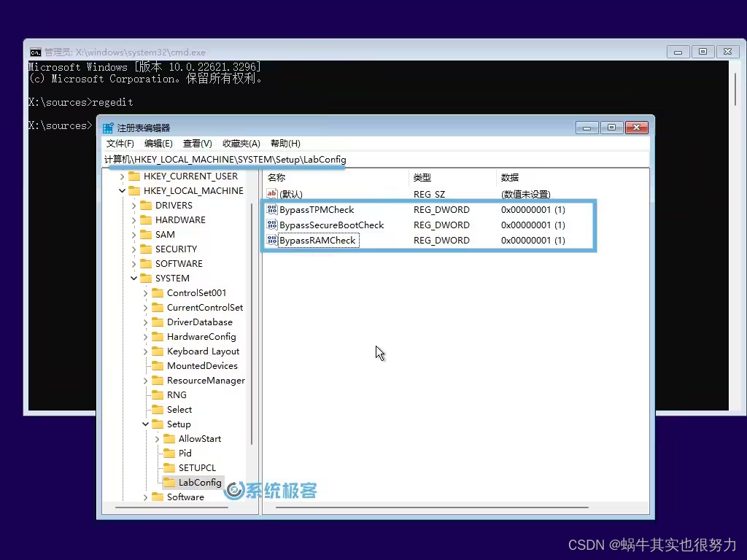Expand the AllowStart key
Viewport: 747px width, 560px height.
[158, 439]
